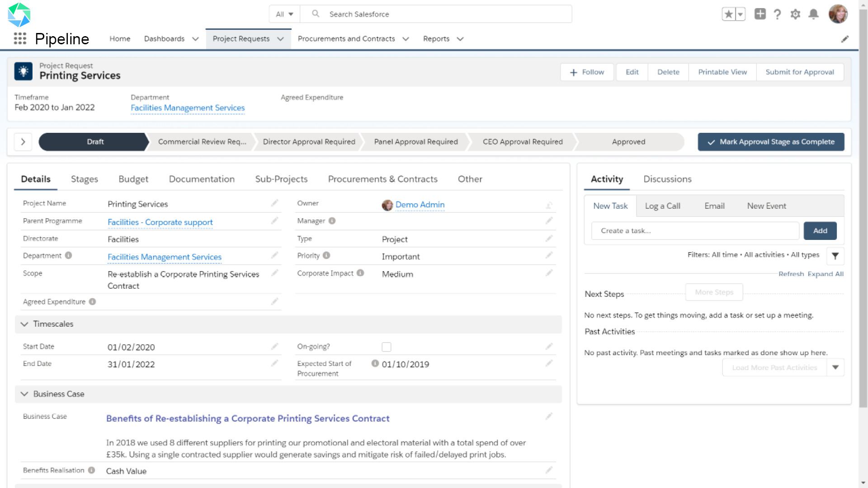
Task: Edit Parent Programme with pencil icon
Action: [x=274, y=221]
